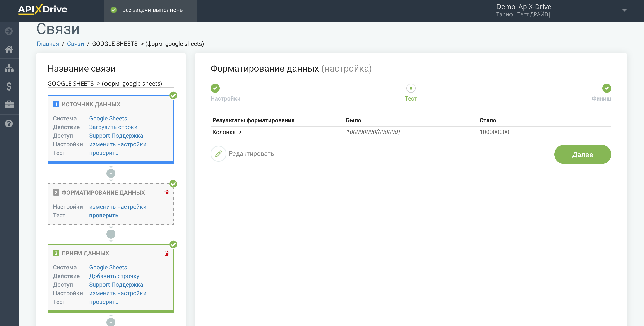
Task: Click receiver block проверить test link
Action: point(104,302)
